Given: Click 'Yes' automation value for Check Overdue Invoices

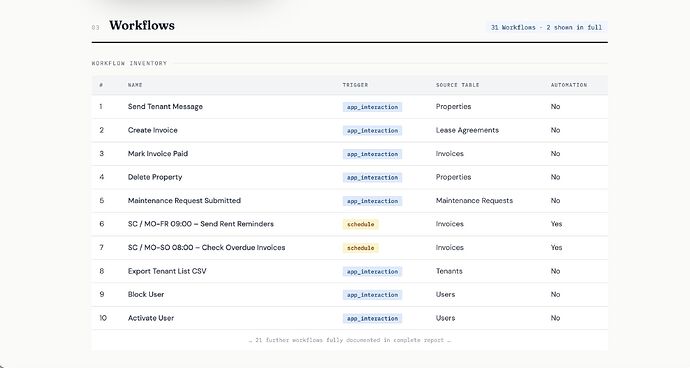Looking at the screenshot, I should [x=556, y=248].
